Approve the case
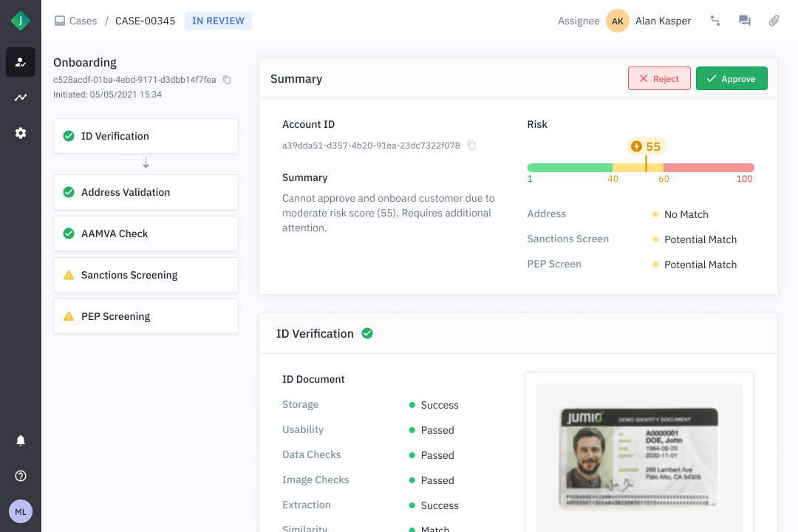The width and height of the screenshot is (798, 532). (x=731, y=78)
